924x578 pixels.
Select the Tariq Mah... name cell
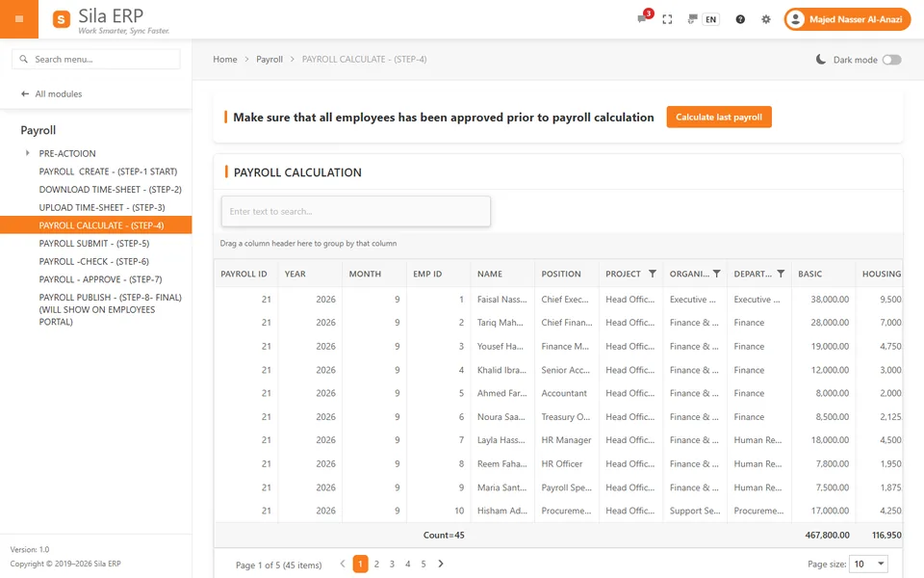tap(502, 323)
